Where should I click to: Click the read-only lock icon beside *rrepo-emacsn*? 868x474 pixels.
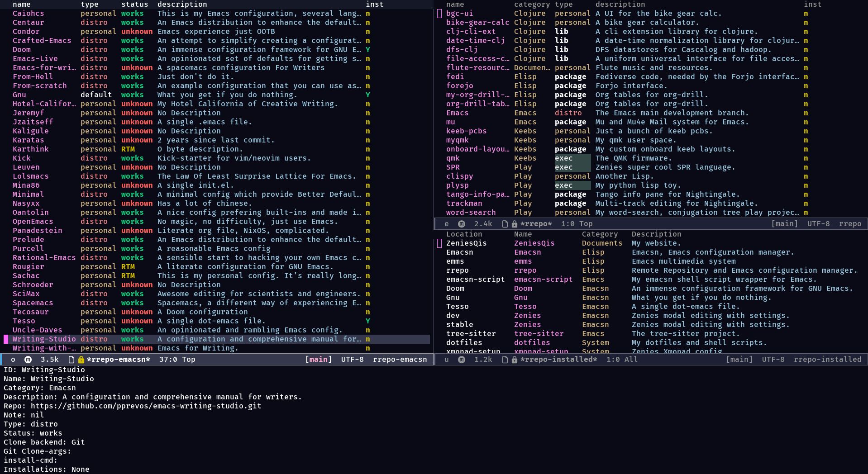81,360
